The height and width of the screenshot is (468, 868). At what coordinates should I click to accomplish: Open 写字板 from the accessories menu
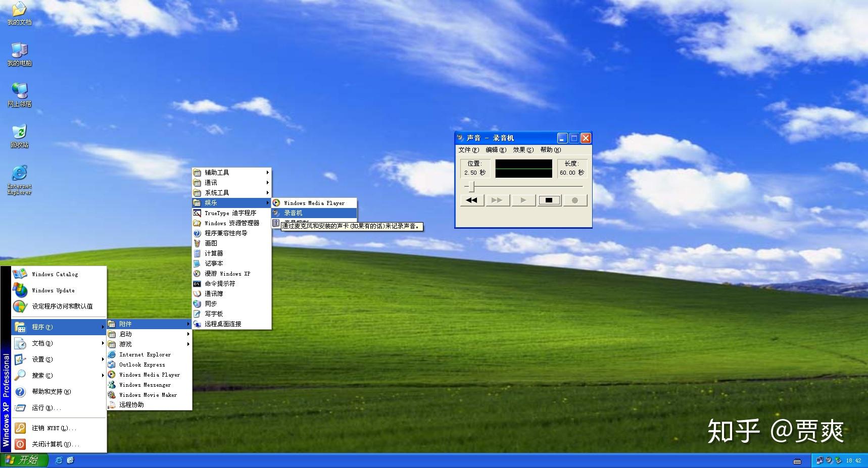[x=232, y=314]
